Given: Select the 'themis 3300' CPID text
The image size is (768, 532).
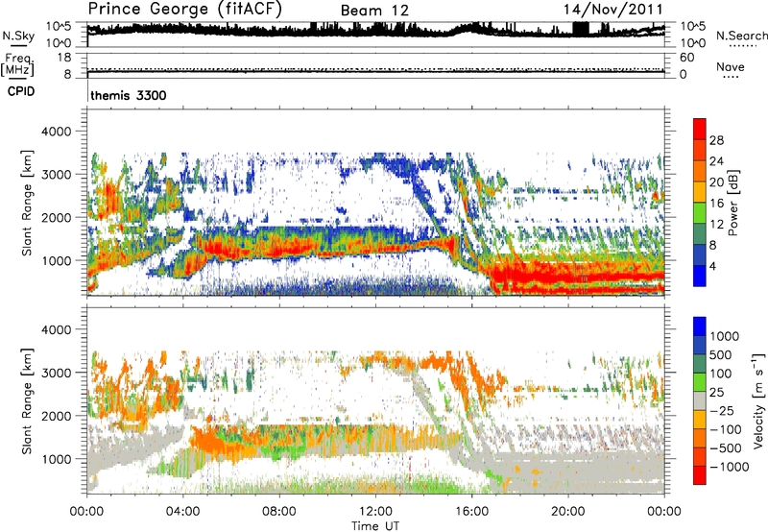Looking at the screenshot, I should coord(129,95).
